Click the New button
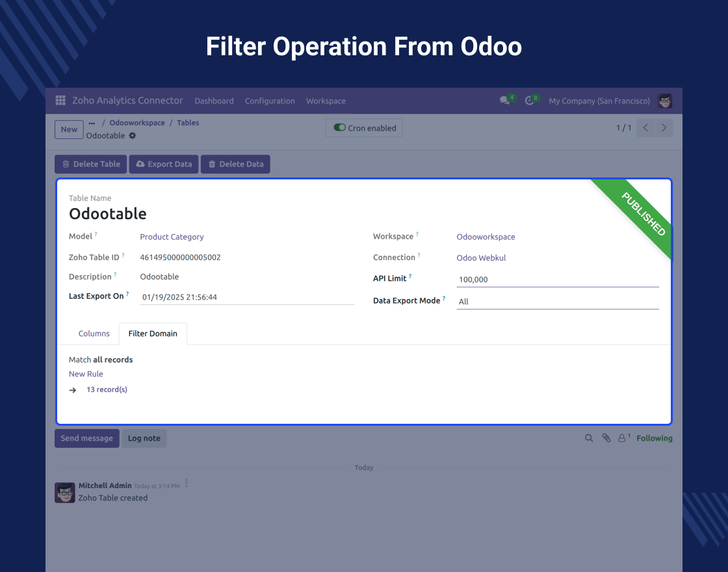This screenshot has height=572, width=728. click(x=69, y=129)
